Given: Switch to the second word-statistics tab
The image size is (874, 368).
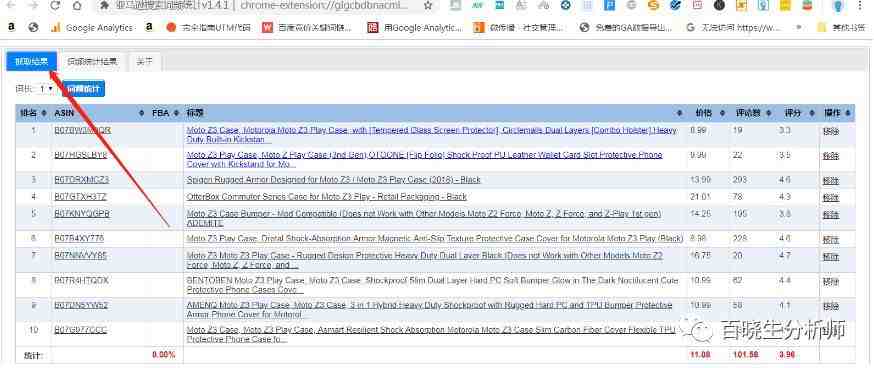Looking at the screenshot, I should click(x=93, y=62).
